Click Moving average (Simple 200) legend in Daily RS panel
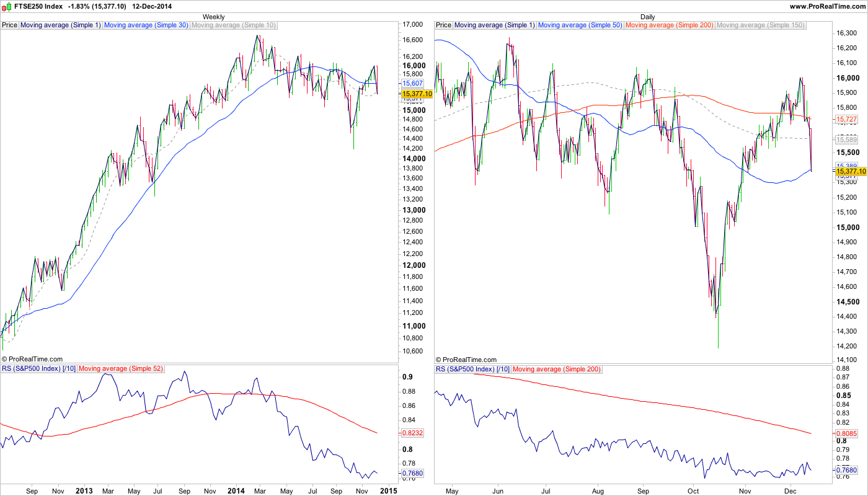Image resolution: width=868 pixels, height=496 pixels. pos(557,370)
